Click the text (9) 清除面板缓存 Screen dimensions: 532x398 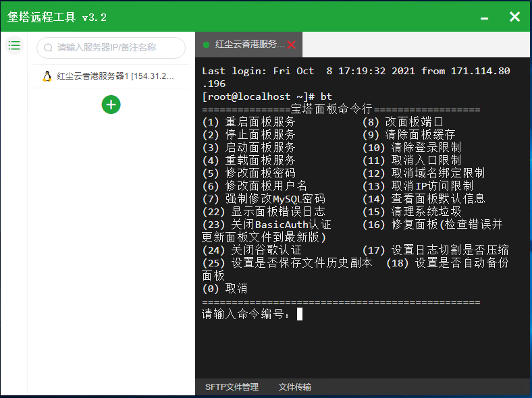(x=409, y=135)
